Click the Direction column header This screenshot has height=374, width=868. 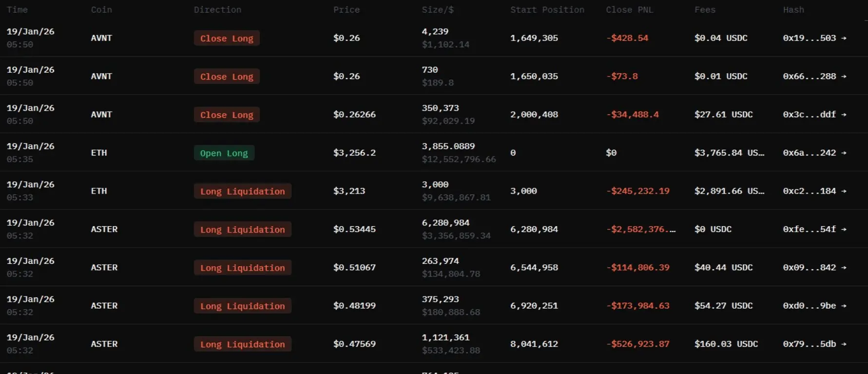click(x=217, y=10)
